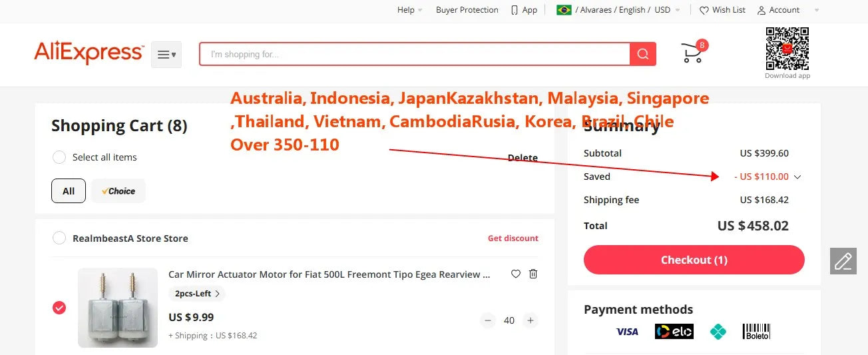Uncheck the Car Mirror Actuator Motor item

point(59,308)
